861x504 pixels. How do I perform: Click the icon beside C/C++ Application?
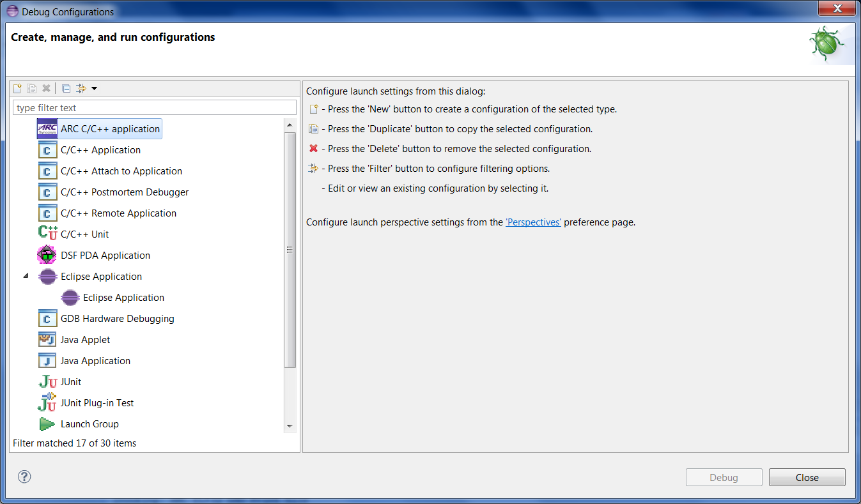(47, 149)
